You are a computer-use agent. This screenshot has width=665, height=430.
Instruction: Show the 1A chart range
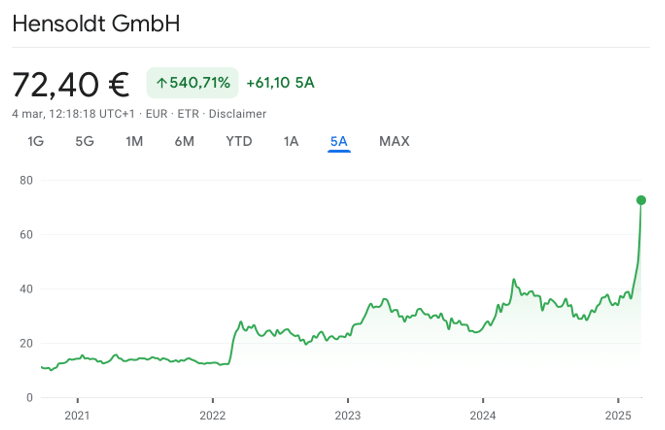tap(291, 141)
